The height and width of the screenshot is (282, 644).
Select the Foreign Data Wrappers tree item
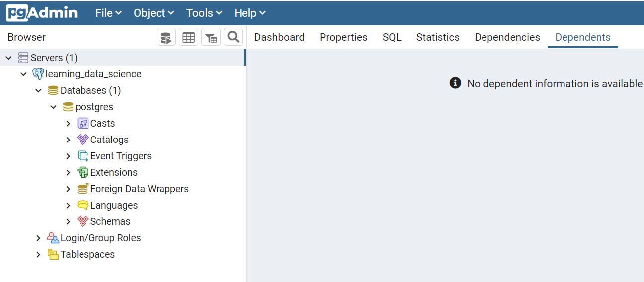point(139,189)
